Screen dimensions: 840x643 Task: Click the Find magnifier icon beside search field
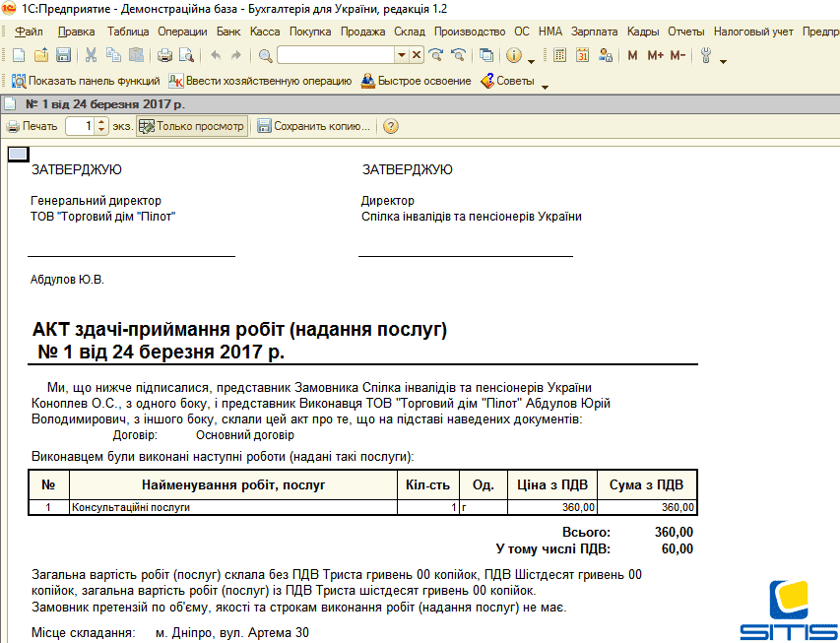(265, 55)
